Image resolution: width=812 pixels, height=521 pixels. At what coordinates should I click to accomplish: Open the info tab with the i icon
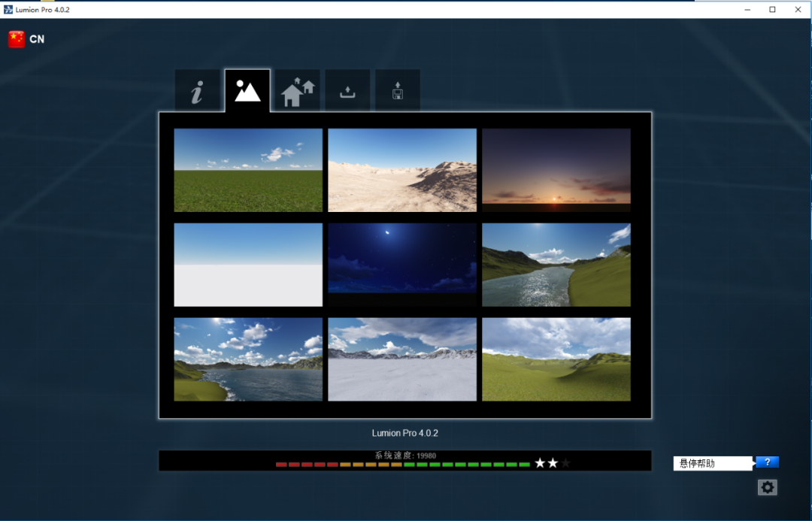pyautogui.click(x=197, y=91)
